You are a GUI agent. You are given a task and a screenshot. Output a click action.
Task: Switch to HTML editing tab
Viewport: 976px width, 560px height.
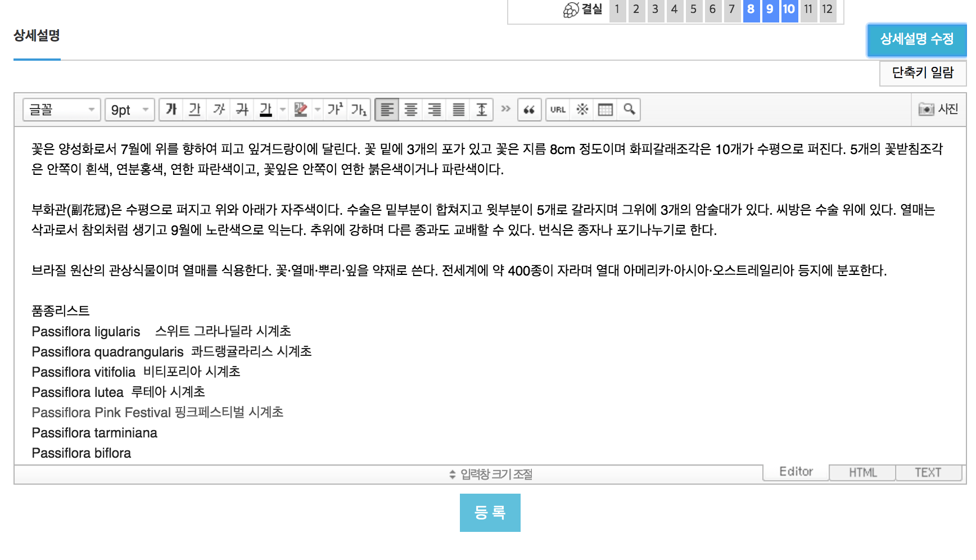click(x=862, y=473)
